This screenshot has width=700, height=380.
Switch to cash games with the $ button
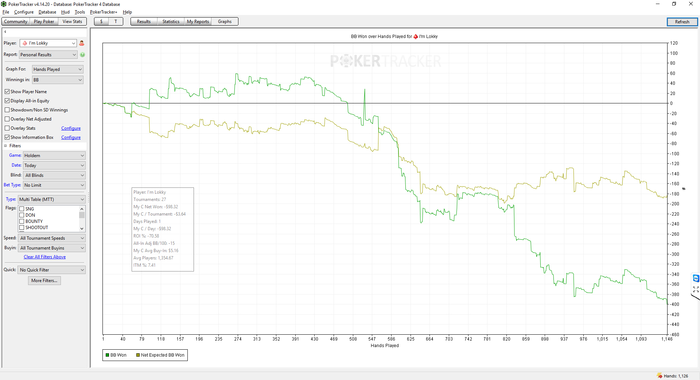(x=101, y=21)
